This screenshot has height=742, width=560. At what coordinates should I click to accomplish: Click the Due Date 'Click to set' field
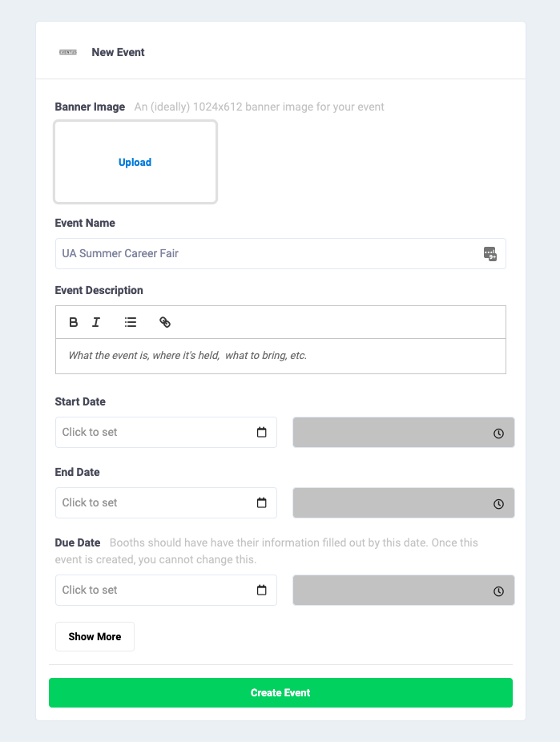coord(152,590)
